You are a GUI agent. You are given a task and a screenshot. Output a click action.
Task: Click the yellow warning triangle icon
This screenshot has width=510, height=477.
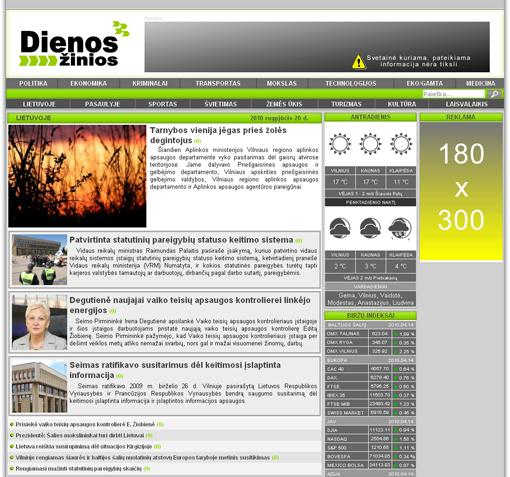click(x=359, y=62)
